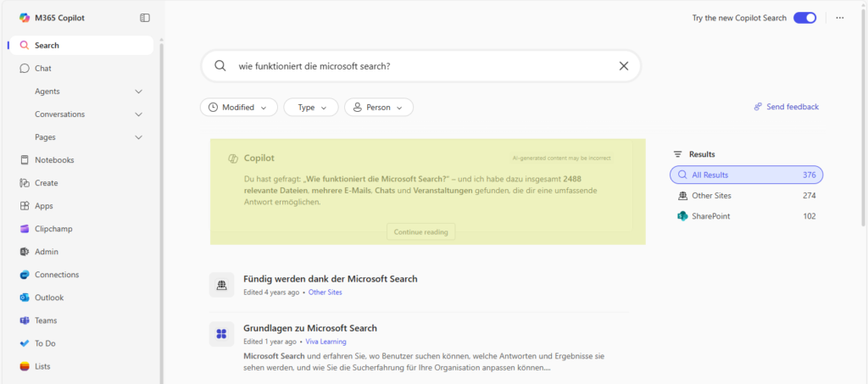Click the Copilot icon in answer card
The image size is (868, 384).
pos(233,159)
